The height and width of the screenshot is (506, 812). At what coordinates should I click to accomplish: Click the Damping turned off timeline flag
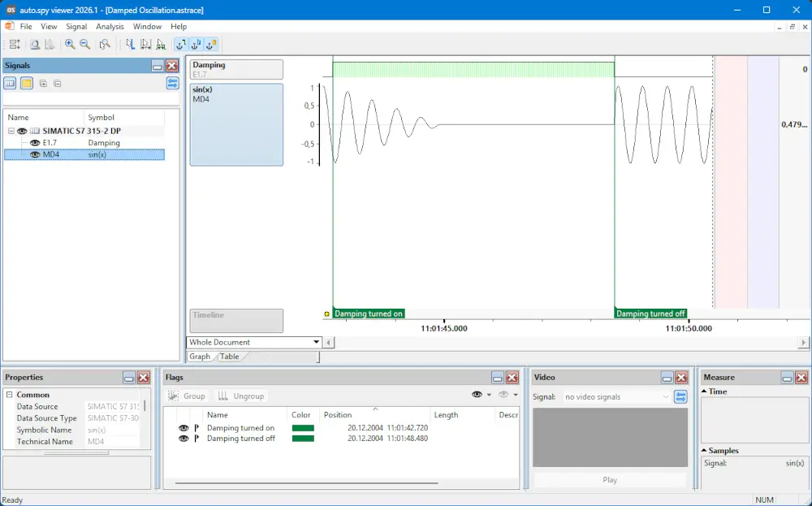click(651, 314)
